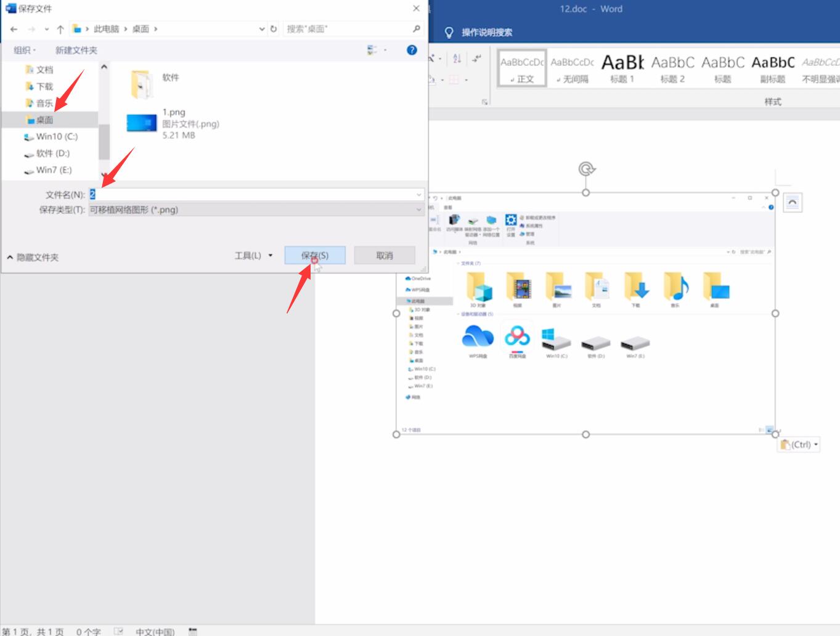Click the 桌面 breadcrumb in address bar
This screenshot has height=636, width=840.
point(141,29)
